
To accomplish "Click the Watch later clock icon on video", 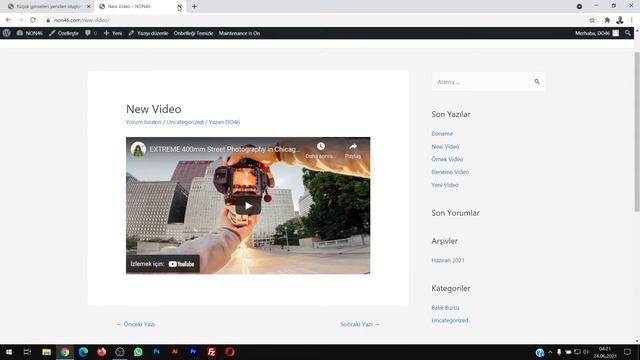I will click(321, 146).
